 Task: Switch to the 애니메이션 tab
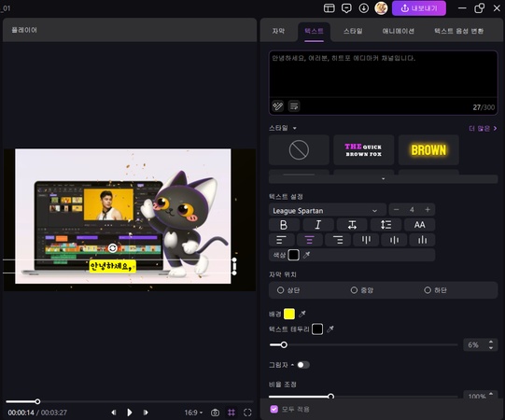(398, 31)
